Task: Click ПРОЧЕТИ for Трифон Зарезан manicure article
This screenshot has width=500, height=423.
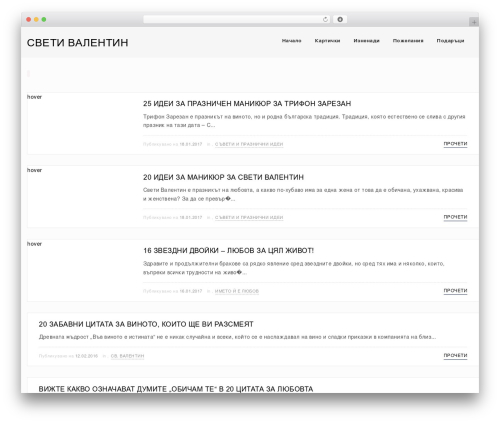Action: (x=455, y=144)
